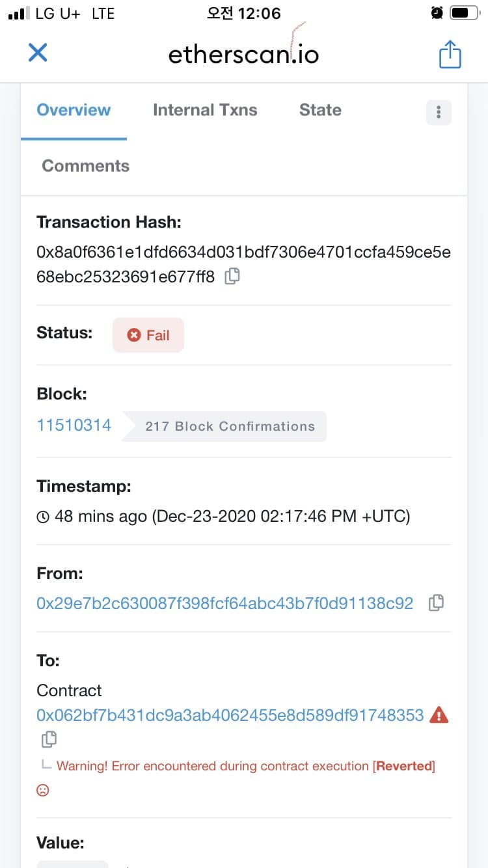Open block 11510314 link
This screenshot has height=868, width=488.
click(74, 426)
